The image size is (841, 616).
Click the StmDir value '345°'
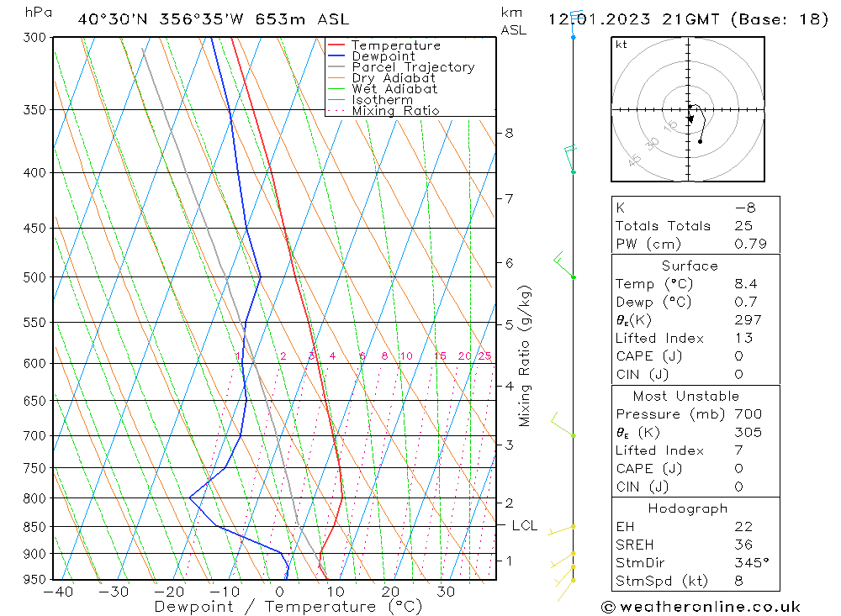point(752,563)
